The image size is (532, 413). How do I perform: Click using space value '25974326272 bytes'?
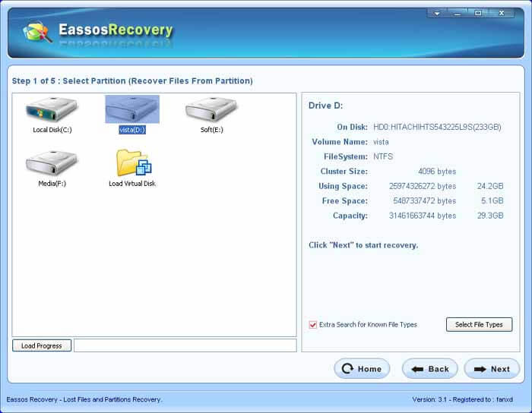[x=423, y=186]
